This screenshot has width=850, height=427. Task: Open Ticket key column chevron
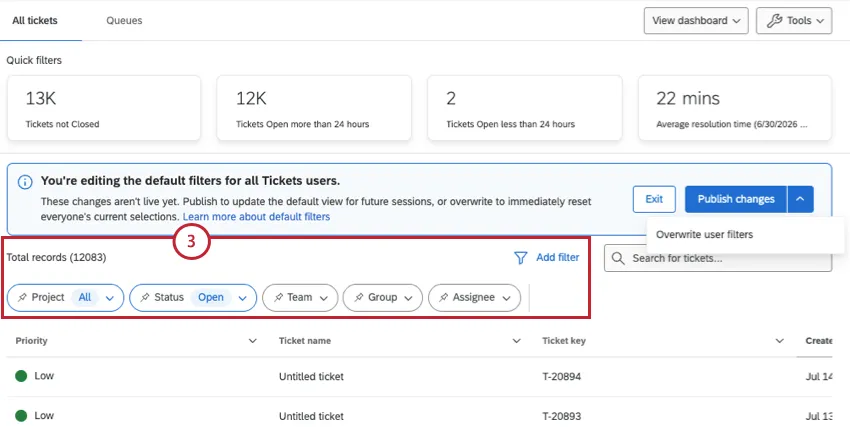pyautogui.click(x=780, y=341)
